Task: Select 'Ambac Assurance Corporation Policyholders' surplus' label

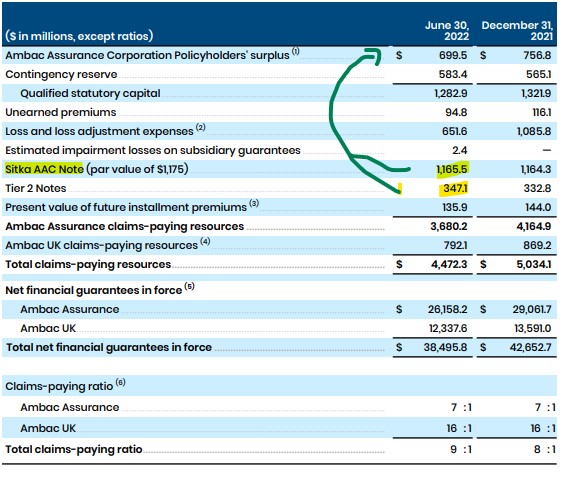Action: click(x=147, y=55)
